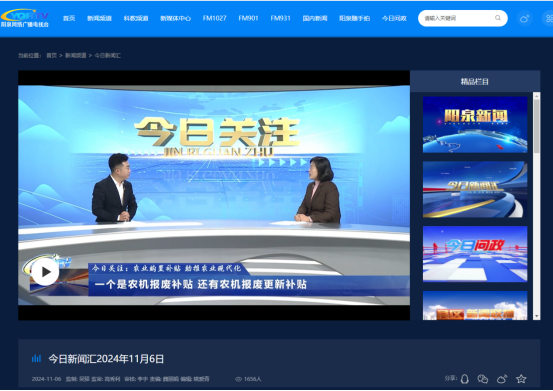Image resolution: width=553 pixels, height=391 pixels.
Task: Open the 阳泉新闻 program thumbnail
Action: coord(475,124)
